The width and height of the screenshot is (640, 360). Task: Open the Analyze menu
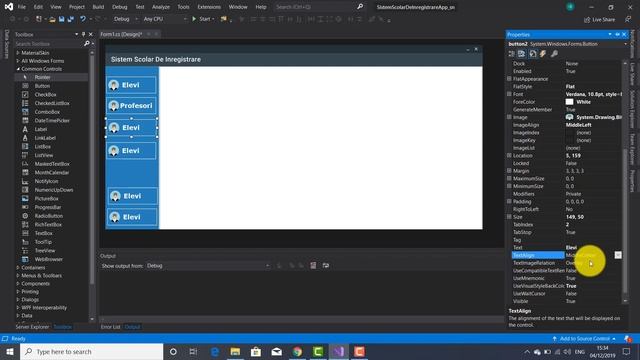point(161,7)
